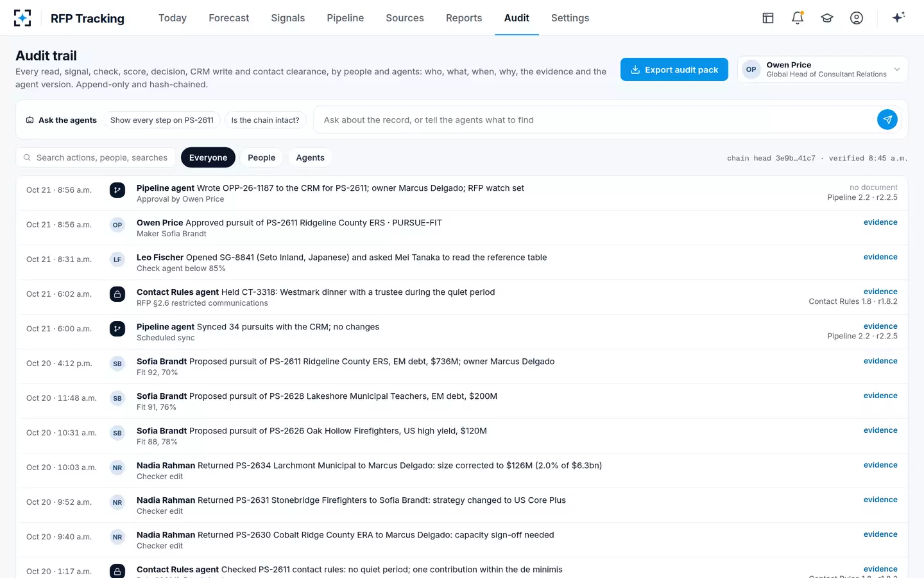
Task: Open notifications bell
Action: [x=798, y=18]
